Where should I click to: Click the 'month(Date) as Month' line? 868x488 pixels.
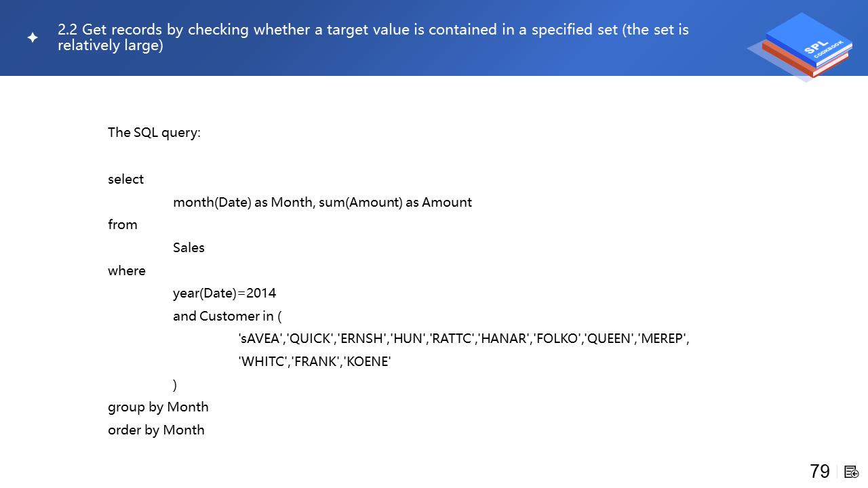coord(322,202)
